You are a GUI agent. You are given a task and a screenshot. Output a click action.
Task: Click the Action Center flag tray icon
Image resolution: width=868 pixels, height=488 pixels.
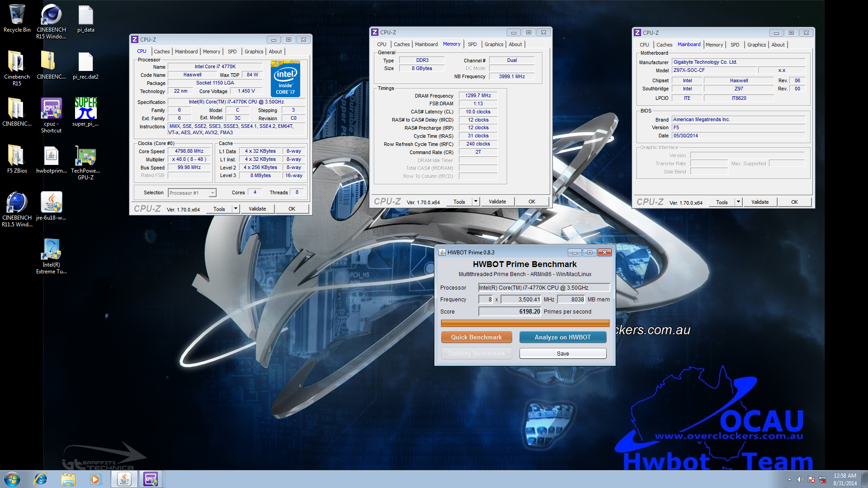(811, 479)
